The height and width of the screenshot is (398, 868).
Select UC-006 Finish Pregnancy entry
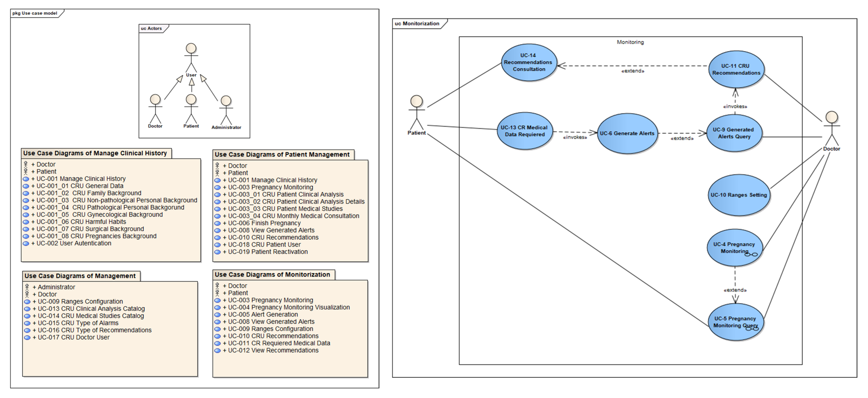(257, 223)
